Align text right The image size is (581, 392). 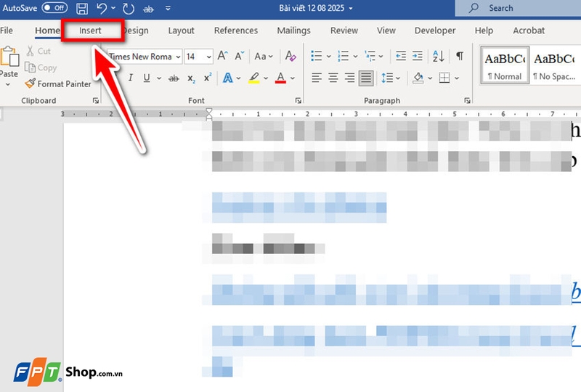349,78
